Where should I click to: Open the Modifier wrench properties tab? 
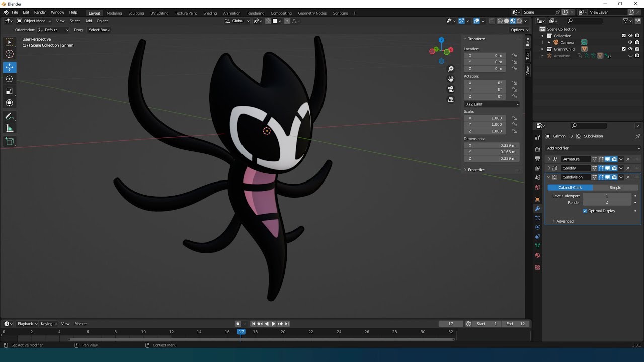point(538,209)
